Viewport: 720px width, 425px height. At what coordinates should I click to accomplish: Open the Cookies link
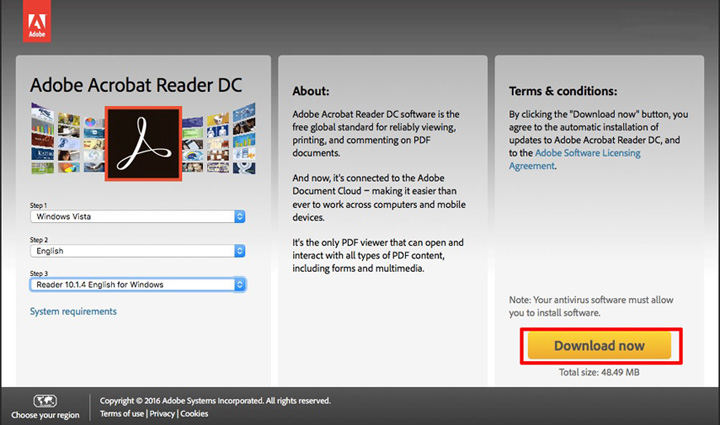[194, 414]
